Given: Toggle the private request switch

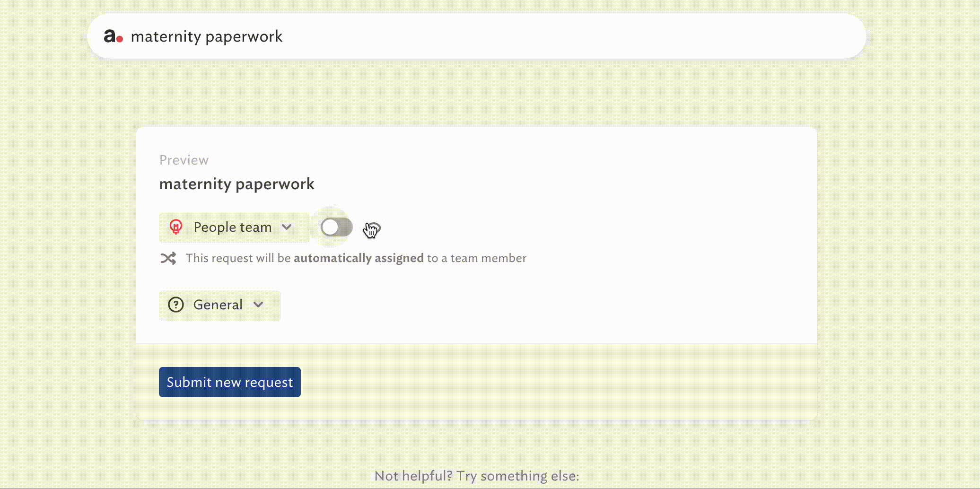Looking at the screenshot, I should click(x=336, y=227).
